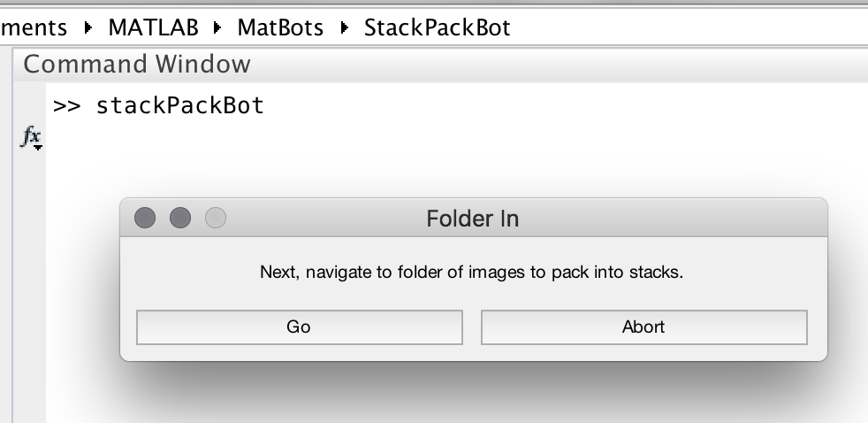
Task: Expand the arrow between MATLAB and MatBots
Action: (217, 27)
